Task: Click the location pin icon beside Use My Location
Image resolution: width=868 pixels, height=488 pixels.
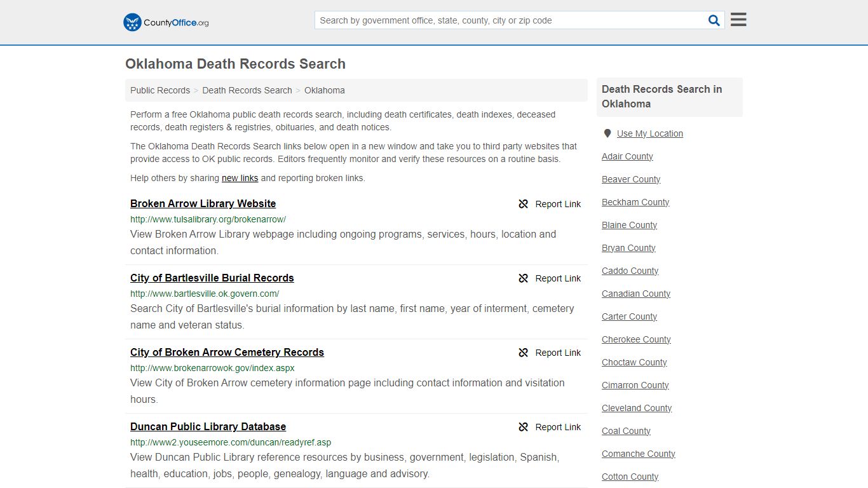Action: (607, 133)
